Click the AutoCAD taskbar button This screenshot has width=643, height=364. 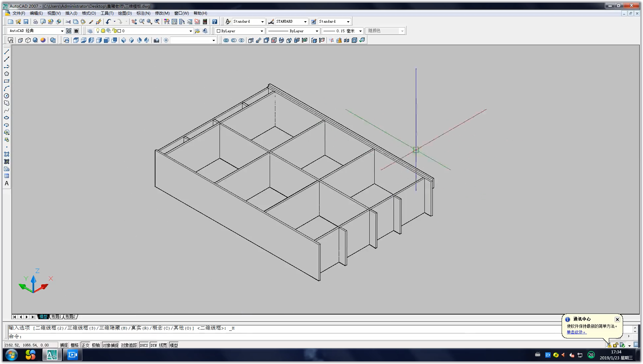[x=52, y=355]
